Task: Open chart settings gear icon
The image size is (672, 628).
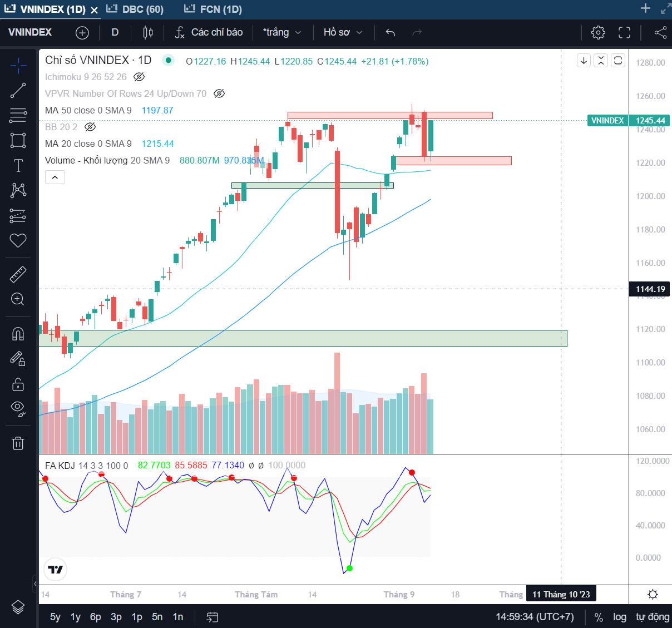Action: pos(598,33)
